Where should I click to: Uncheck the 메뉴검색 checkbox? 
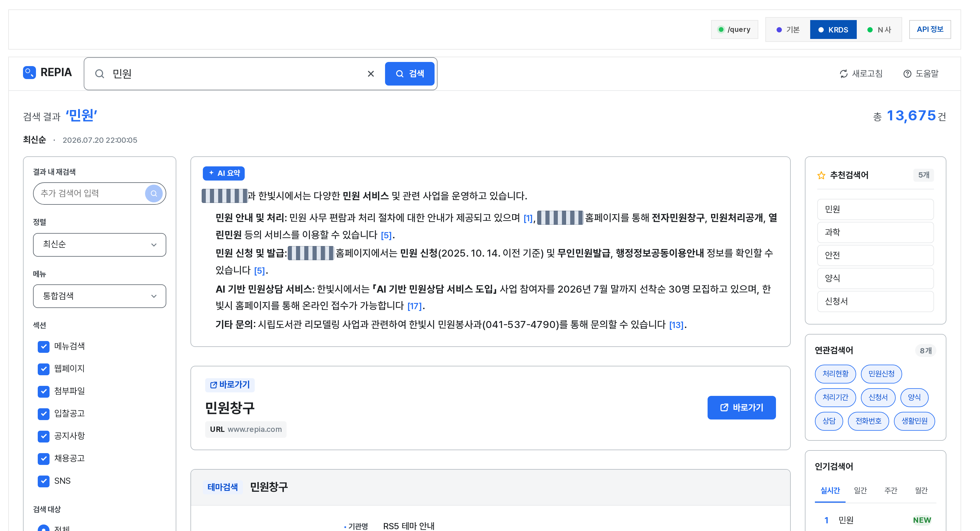[44, 346]
